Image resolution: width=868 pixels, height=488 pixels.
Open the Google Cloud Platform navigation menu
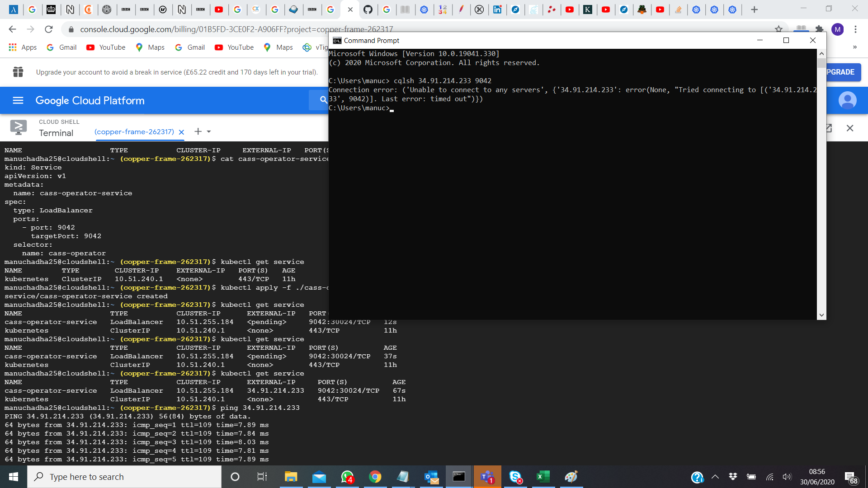point(18,100)
